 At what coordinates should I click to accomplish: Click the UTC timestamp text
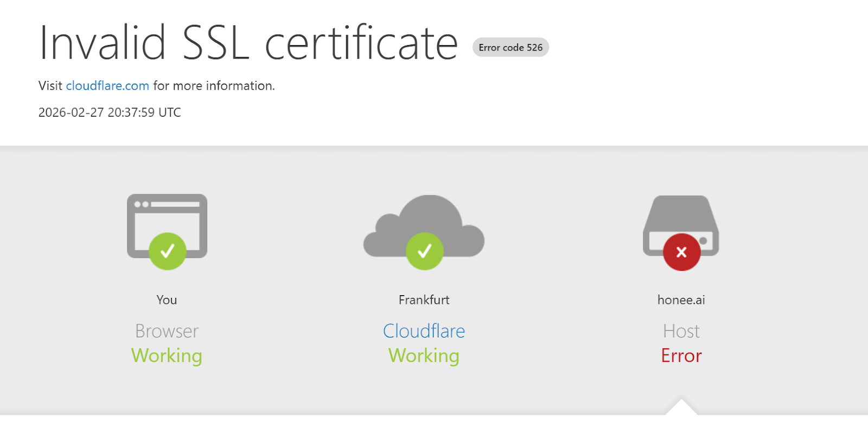[x=110, y=112]
